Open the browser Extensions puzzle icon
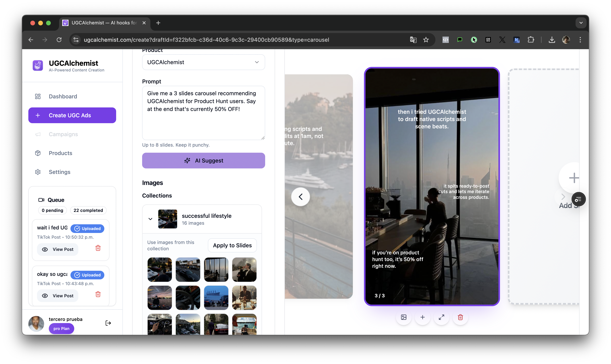This screenshot has width=611, height=364. click(x=530, y=40)
